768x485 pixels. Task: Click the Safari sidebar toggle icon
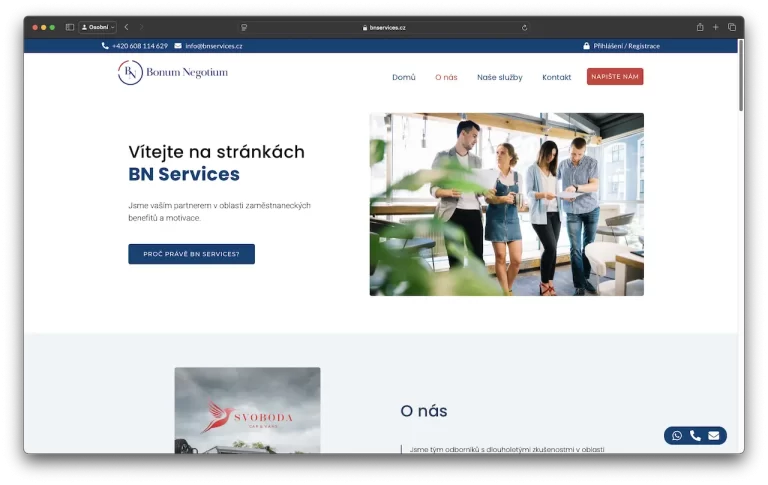point(70,27)
